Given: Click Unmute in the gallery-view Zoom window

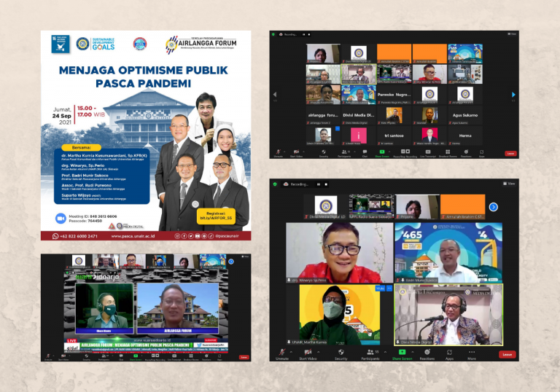Looking at the screenshot, I should pos(278,154).
